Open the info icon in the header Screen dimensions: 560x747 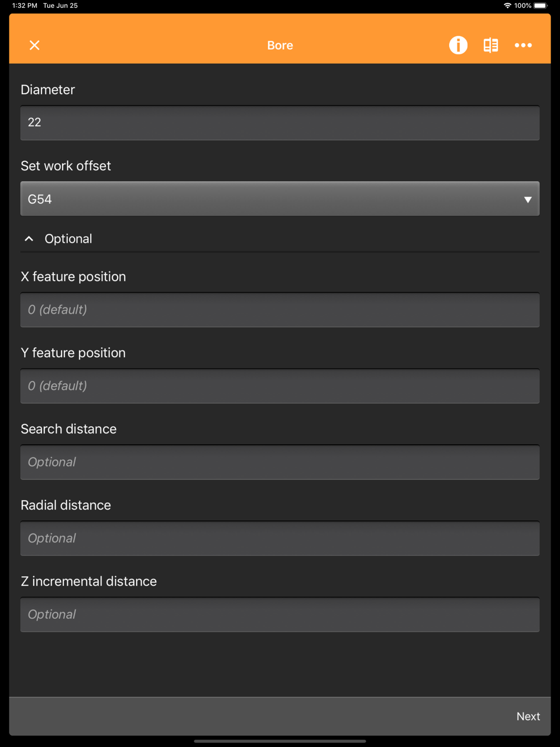[x=458, y=45]
